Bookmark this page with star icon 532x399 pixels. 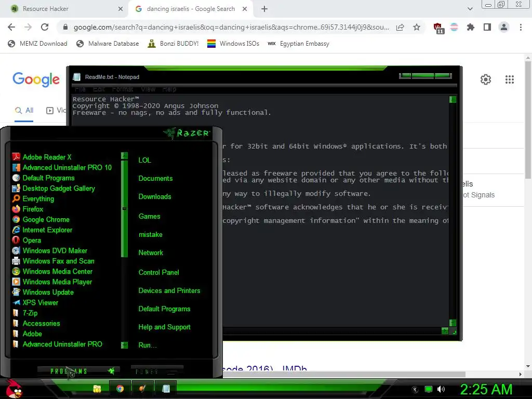click(417, 27)
